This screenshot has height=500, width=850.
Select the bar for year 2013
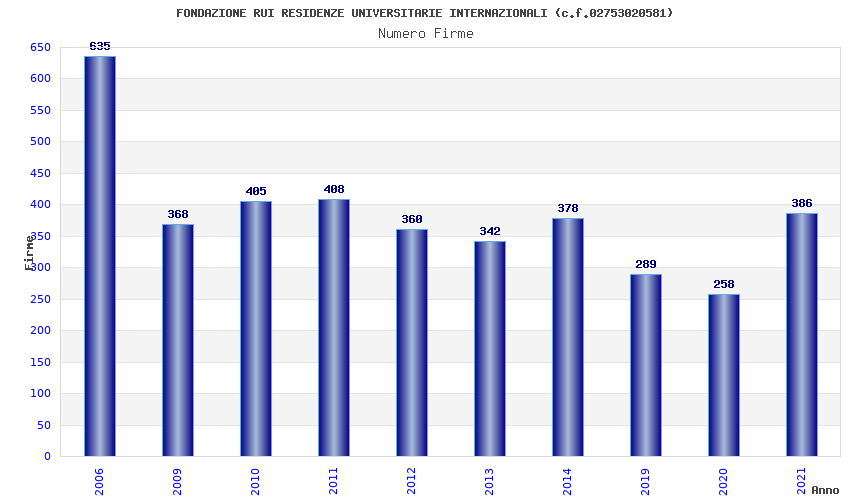pos(490,349)
